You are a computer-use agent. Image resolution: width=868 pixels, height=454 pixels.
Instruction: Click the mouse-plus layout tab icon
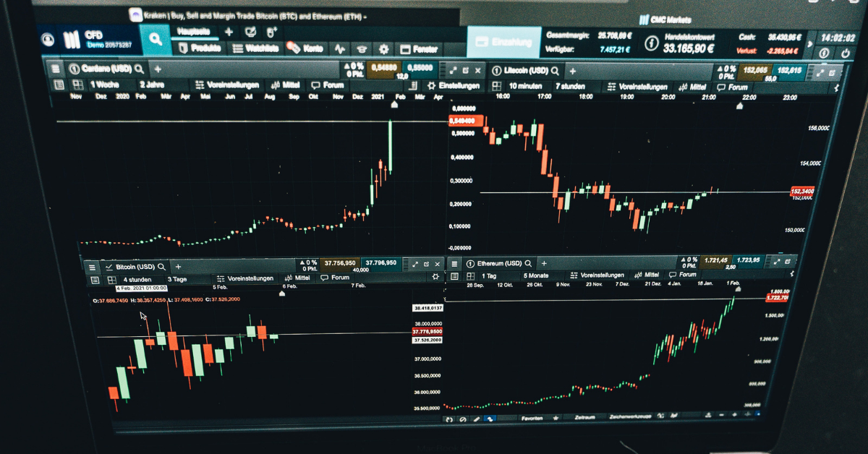click(272, 32)
